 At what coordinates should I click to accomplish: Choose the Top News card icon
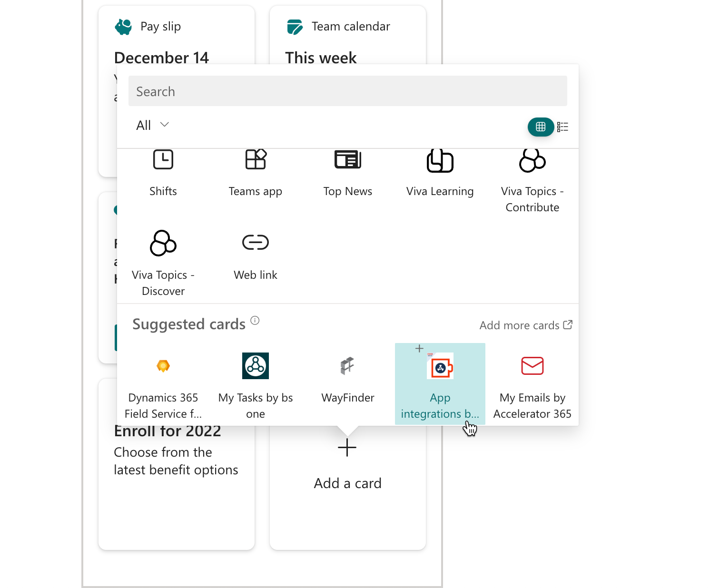click(348, 159)
